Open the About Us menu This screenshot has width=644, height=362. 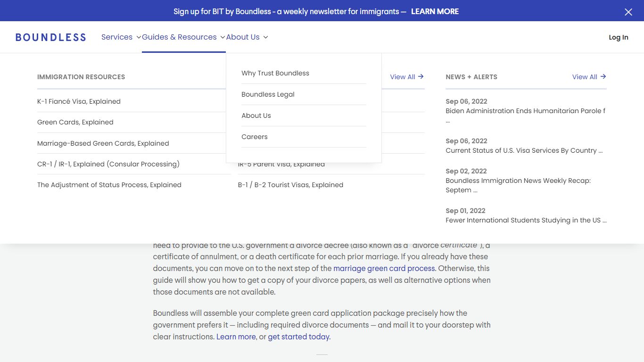click(x=243, y=37)
